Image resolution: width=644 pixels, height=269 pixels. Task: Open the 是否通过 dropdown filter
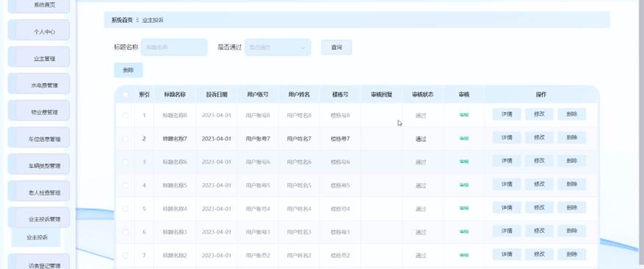coord(278,48)
